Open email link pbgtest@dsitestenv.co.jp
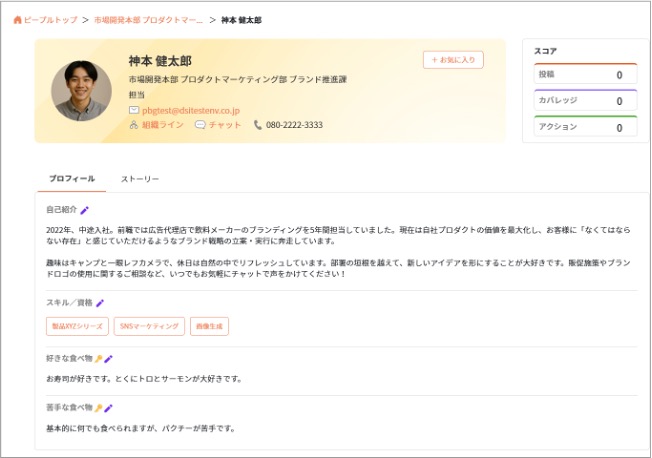This screenshot has width=652, height=458. [191, 111]
